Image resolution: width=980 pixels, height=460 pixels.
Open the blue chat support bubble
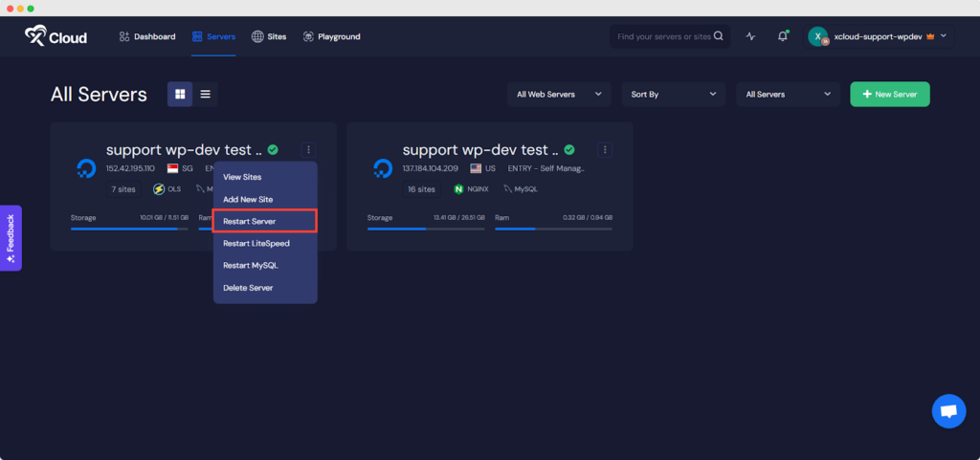(948, 411)
